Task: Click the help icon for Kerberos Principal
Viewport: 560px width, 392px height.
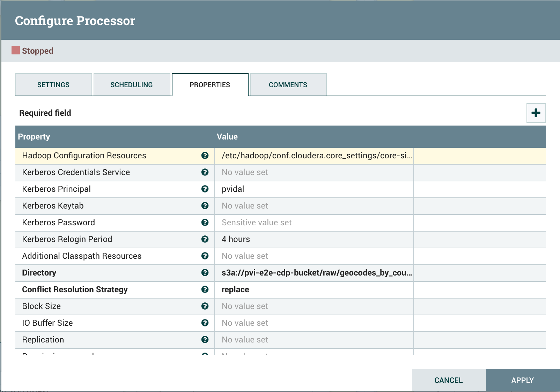Action: click(x=205, y=189)
